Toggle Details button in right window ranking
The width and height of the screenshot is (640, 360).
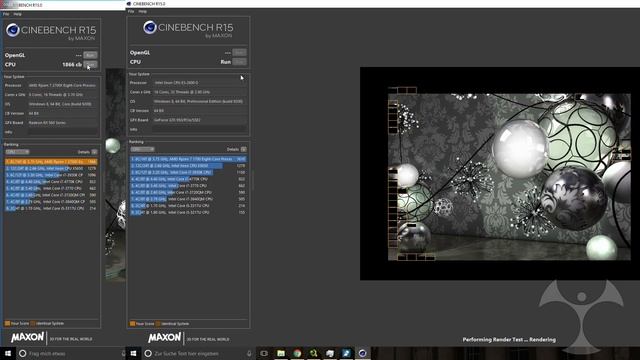pyautogui.click(x=244, y=149)
